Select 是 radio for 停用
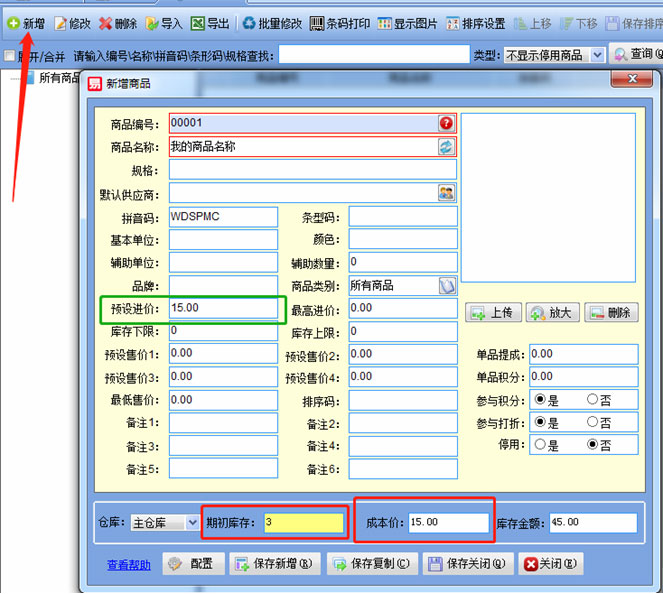663x594 pixels. (x=541, y=445)
